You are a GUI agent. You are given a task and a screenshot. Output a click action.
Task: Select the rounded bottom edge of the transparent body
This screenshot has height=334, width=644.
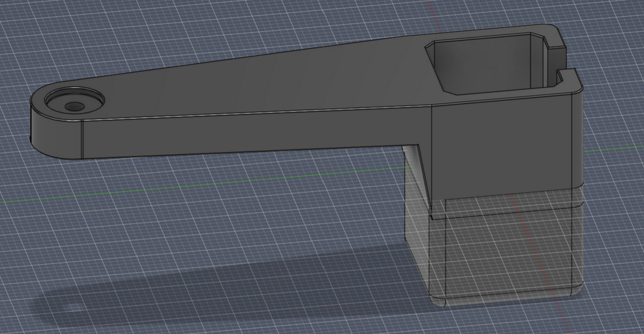click(x=504, y=299)
